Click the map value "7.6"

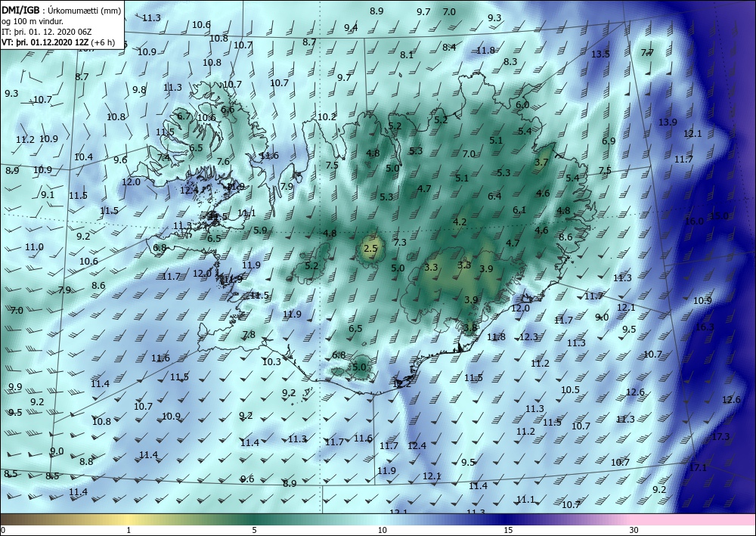pyautogui.click(x=223, y=162)
